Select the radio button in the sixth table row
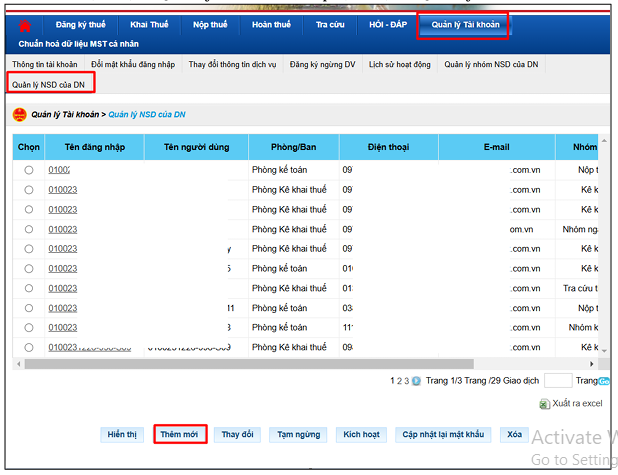The height and width of the screenshot is (475, 618). (29, 268)
